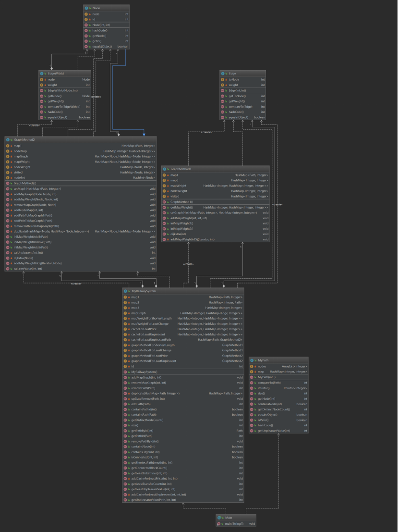
Task: Click the MyPath class icon
Action: (x=252, y=360)
